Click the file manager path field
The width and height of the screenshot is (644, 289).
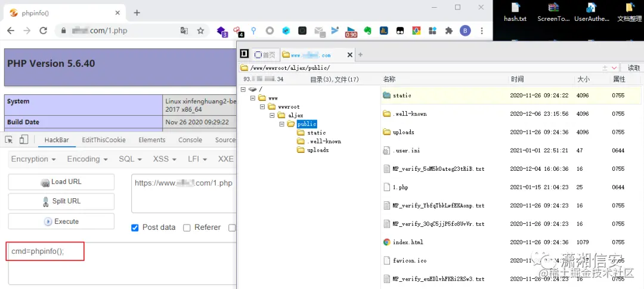pos(423,68)
